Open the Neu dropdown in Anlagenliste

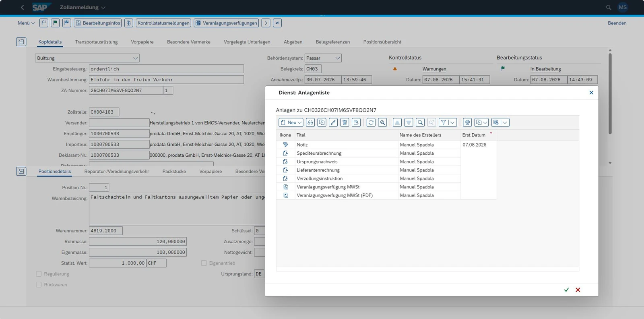[x=291, y=122]
